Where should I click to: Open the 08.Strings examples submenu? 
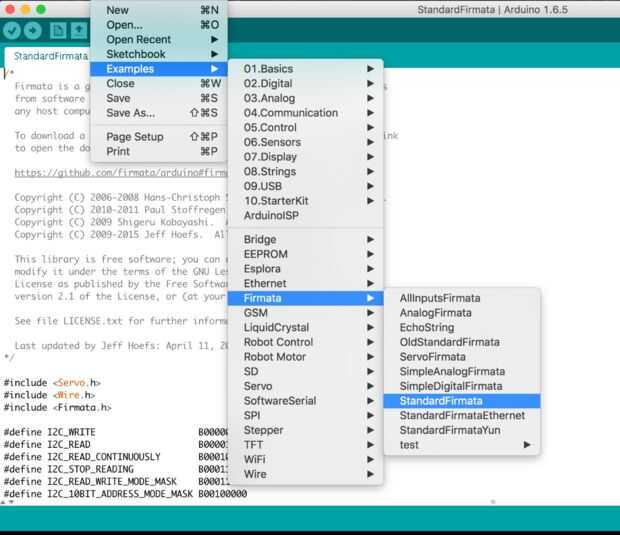(305, 171)
